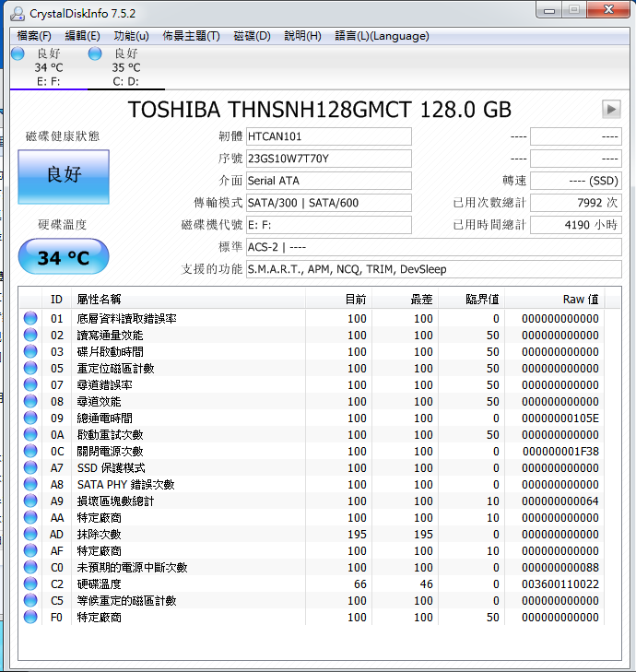
Task: Click the 最差 column header
Action: 405,300
